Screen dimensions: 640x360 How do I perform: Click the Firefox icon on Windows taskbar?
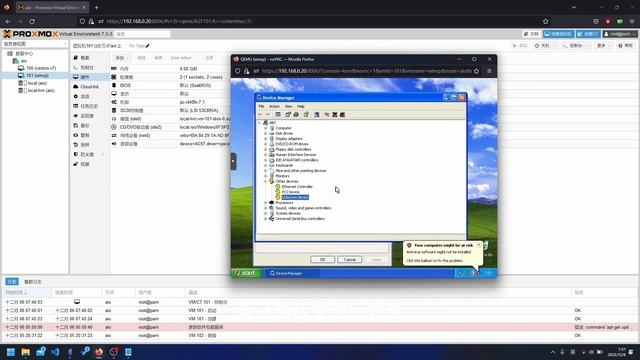tap(99, 352)
